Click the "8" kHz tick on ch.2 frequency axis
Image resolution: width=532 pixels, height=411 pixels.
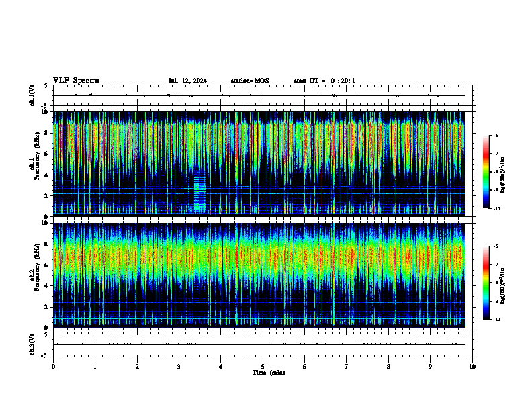[46, 244]
